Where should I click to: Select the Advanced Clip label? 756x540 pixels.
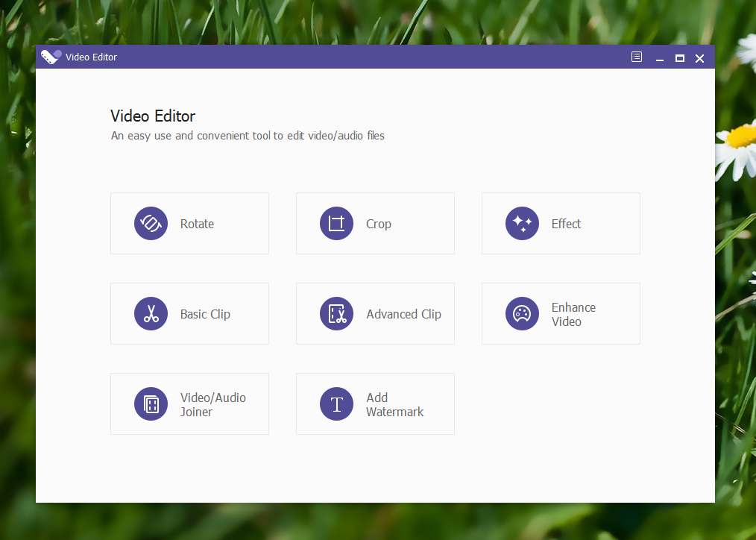[403, 314]
